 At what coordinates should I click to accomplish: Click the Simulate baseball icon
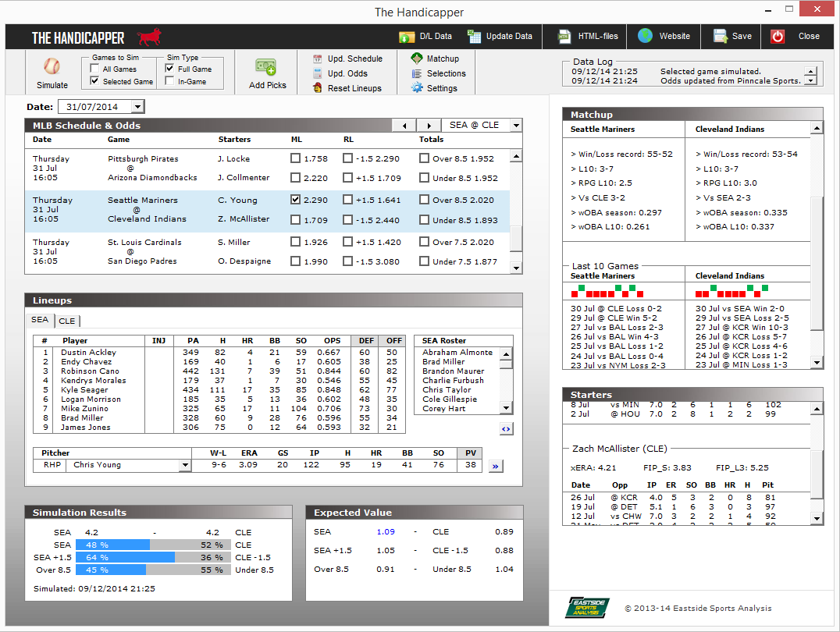point(52,66)
